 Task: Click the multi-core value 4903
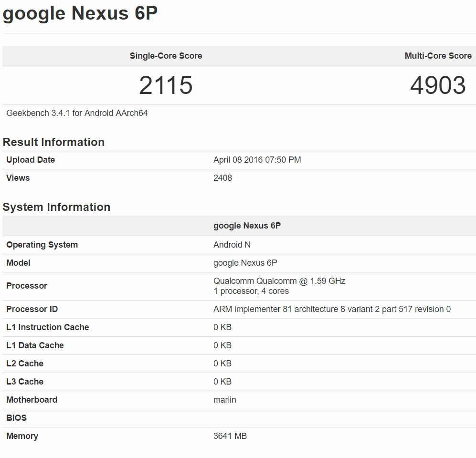(x=438, y=85)
